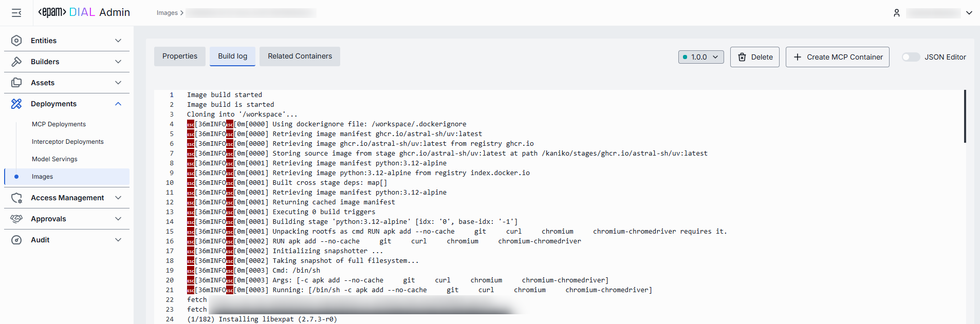Open the user profile icon

coord(896,13)
